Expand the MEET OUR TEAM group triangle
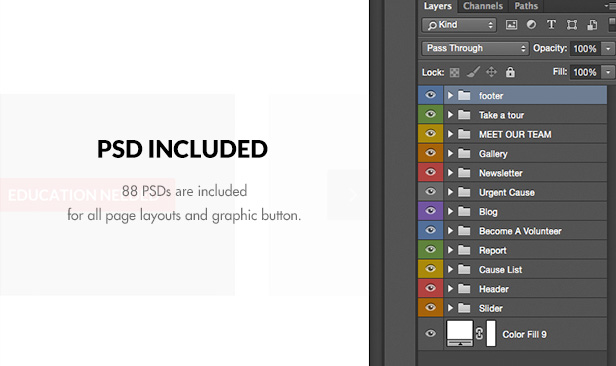This screenshot has width=616, height=366. click(x=450, y=134)
